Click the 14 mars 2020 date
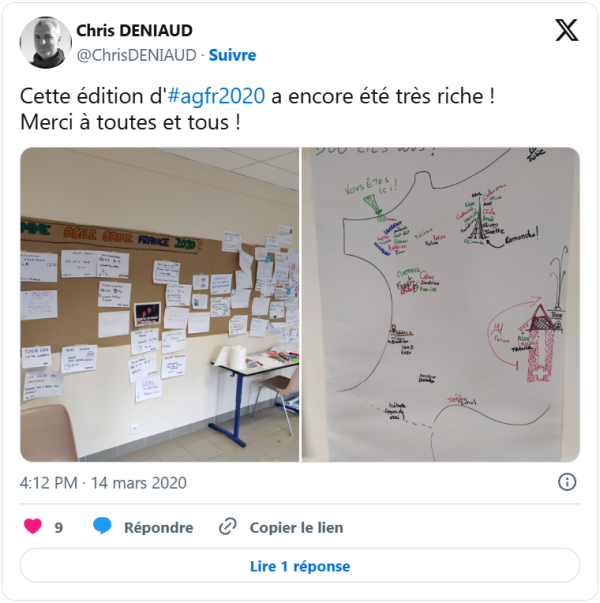The height and width of the screenshot is (603, 600). (x=139, y=483)
